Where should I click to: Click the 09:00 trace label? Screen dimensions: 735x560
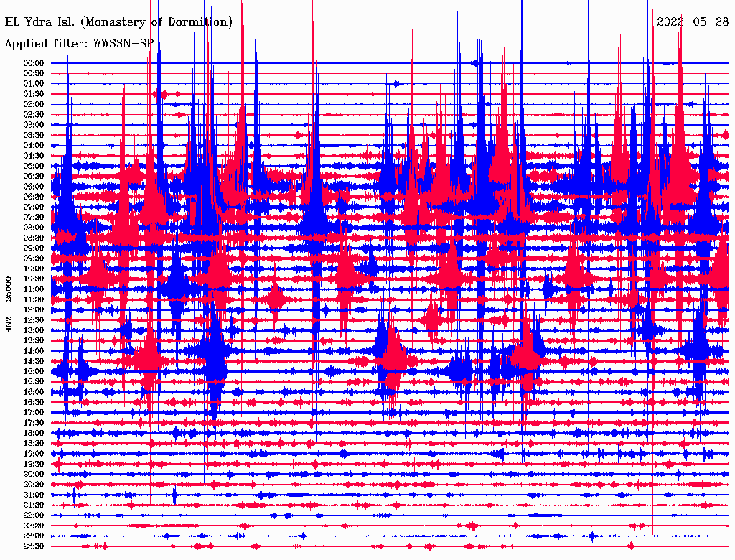click(x=34, y=248)
